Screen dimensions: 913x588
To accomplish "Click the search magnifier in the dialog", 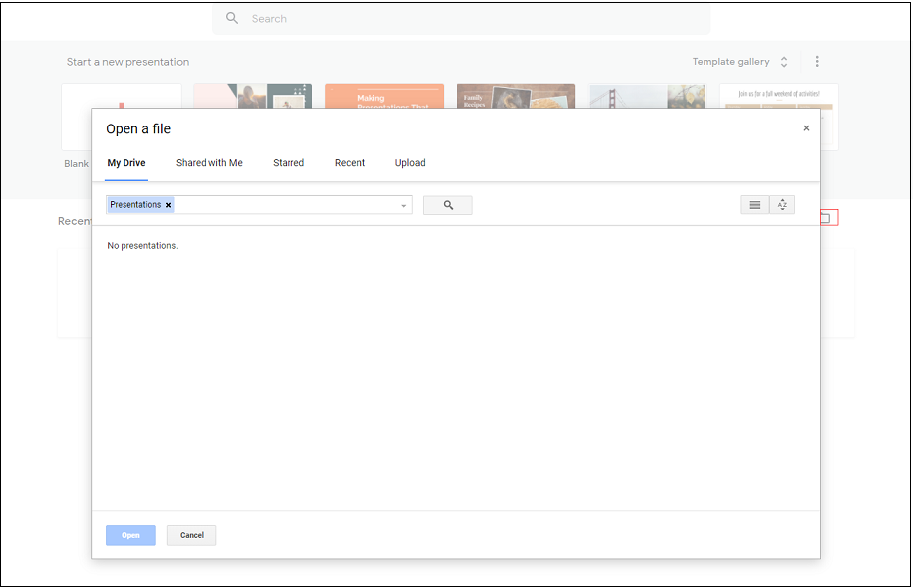I will coord(447,205).
